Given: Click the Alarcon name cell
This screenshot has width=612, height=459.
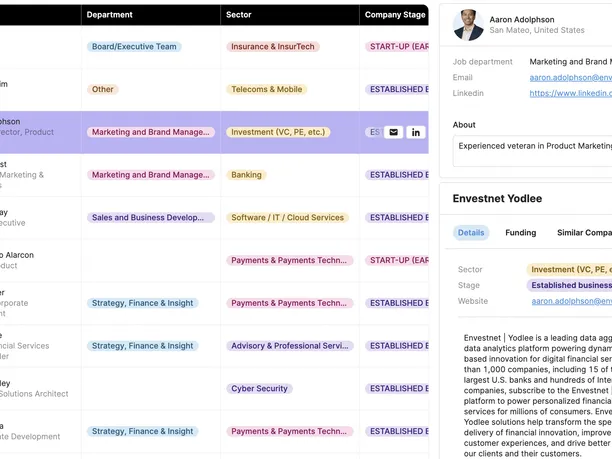Looking at the screenshot, I should [17, 255].
